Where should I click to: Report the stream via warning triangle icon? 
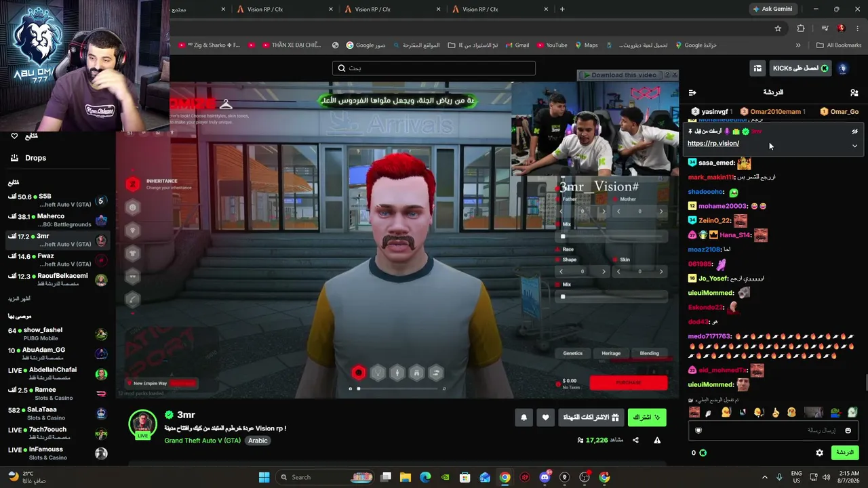tap(657, 440)
